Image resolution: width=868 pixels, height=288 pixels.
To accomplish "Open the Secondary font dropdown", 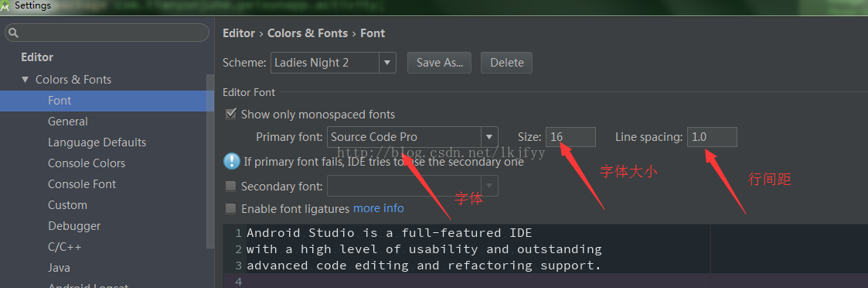I will click(x=413, y=186).
